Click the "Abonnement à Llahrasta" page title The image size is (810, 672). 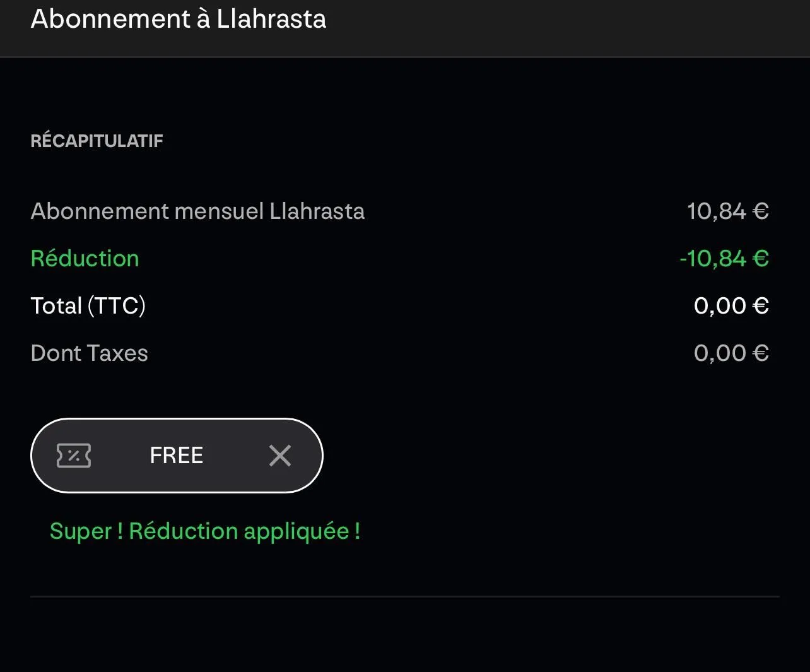pos(179,19)
